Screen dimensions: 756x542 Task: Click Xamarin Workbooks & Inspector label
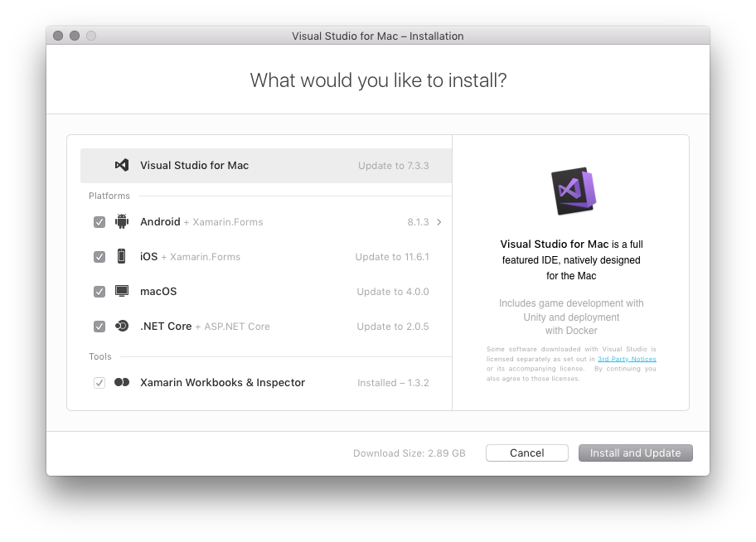coord(223,382)
